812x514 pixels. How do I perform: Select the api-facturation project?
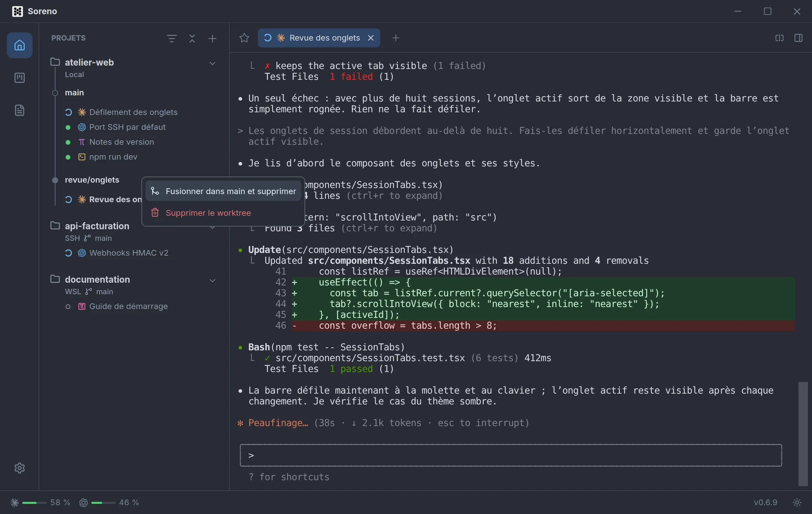click(x=97, y=226)
